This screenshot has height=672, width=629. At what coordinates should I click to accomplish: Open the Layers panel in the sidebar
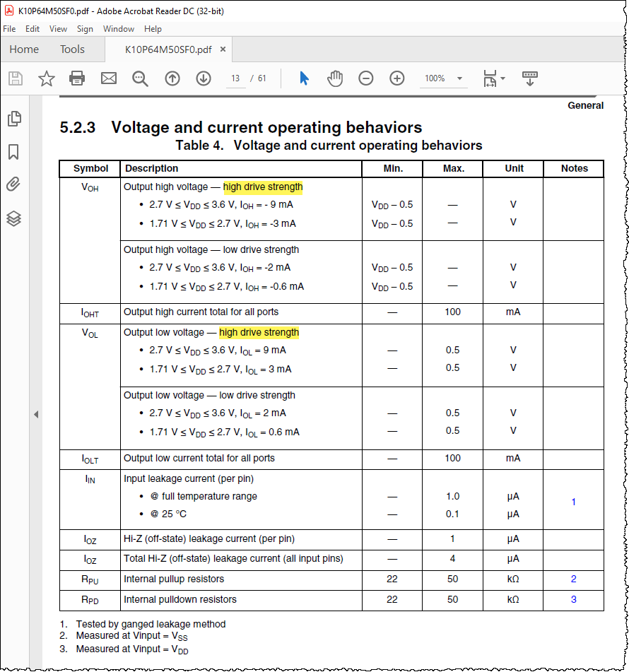pyautogui.click(x=14, y=218)
